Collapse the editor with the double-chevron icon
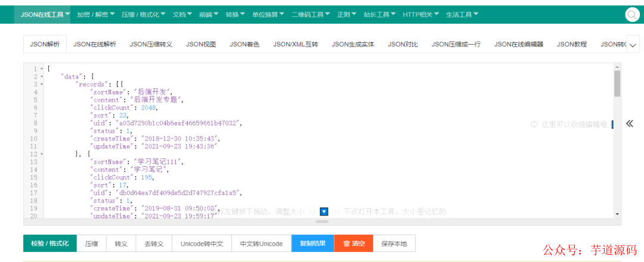644x262 pixels. coord(630,124)
